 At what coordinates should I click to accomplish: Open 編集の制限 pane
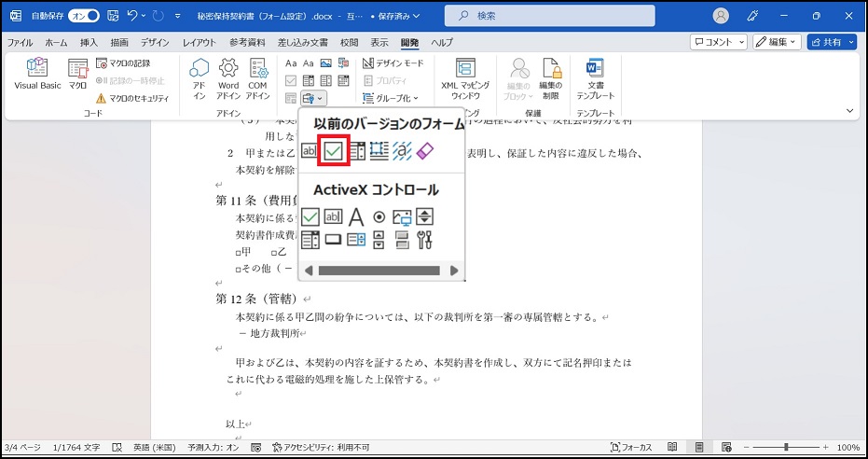(x=551, y=78)
